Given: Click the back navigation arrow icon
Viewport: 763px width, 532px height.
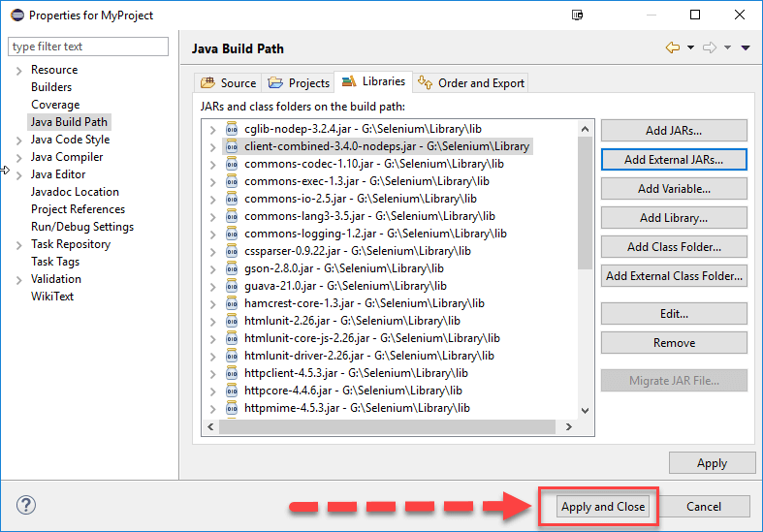Looking at the screenshot, I should pyautogui.click(x=672, y=48).
